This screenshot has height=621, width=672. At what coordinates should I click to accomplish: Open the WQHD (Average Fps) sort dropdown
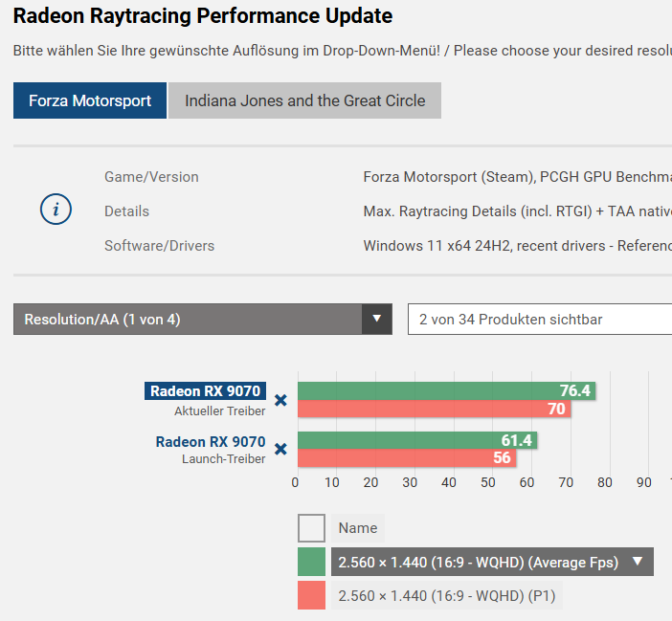[492, 562]
